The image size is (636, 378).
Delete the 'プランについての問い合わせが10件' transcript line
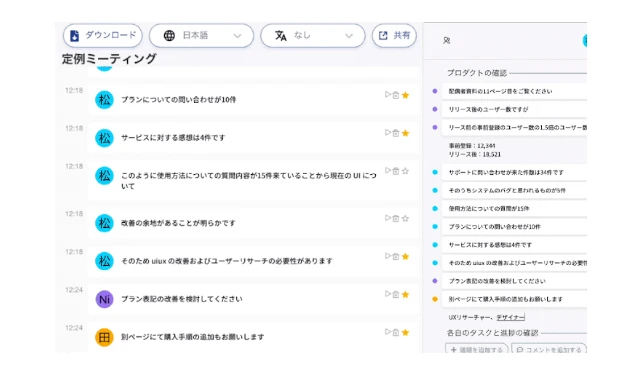(396, 95)
